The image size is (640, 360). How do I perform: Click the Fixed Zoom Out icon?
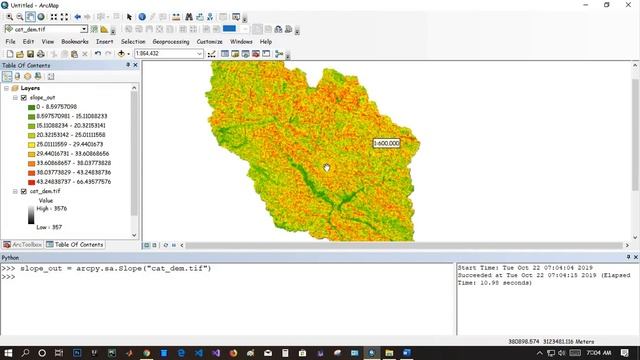click(64, 17)
